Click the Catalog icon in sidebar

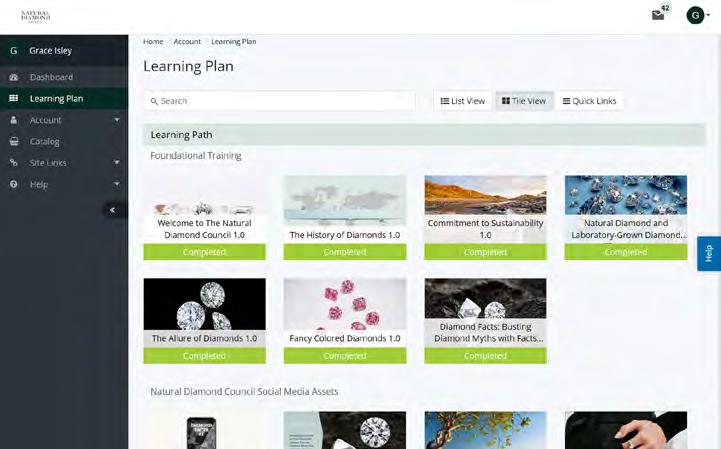(x=14, y=141)
